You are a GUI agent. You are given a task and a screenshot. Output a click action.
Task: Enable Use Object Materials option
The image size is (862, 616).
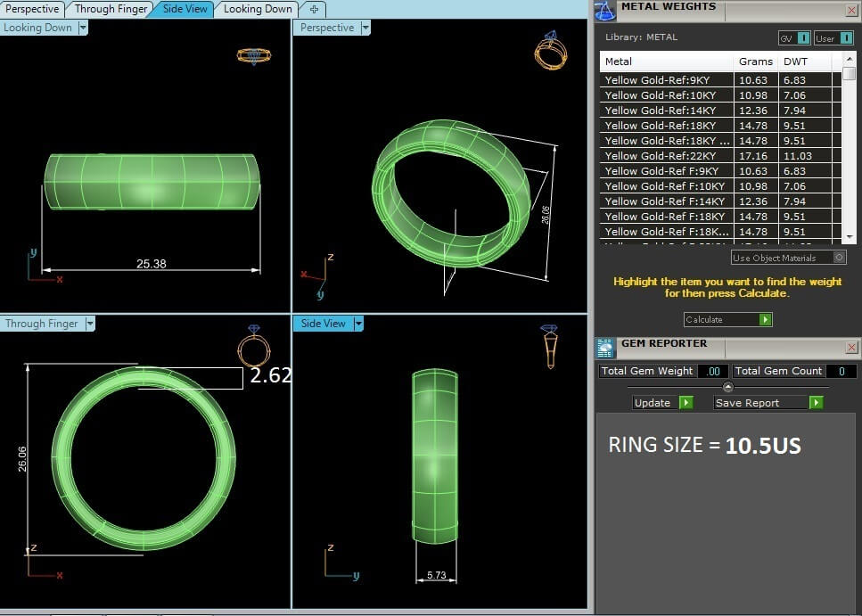[839, 258]
